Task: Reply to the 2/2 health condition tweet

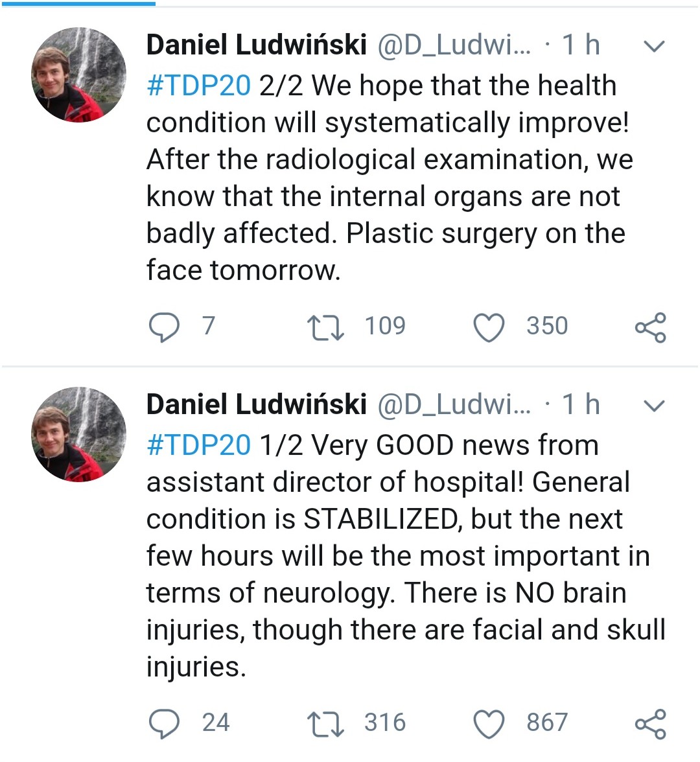Action: [x=164, y=327]
